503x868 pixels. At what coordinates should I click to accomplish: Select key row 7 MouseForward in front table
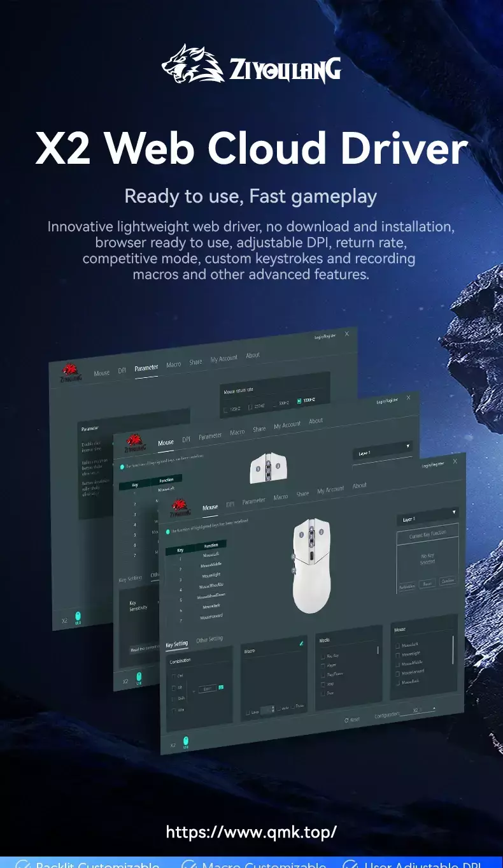196,618
